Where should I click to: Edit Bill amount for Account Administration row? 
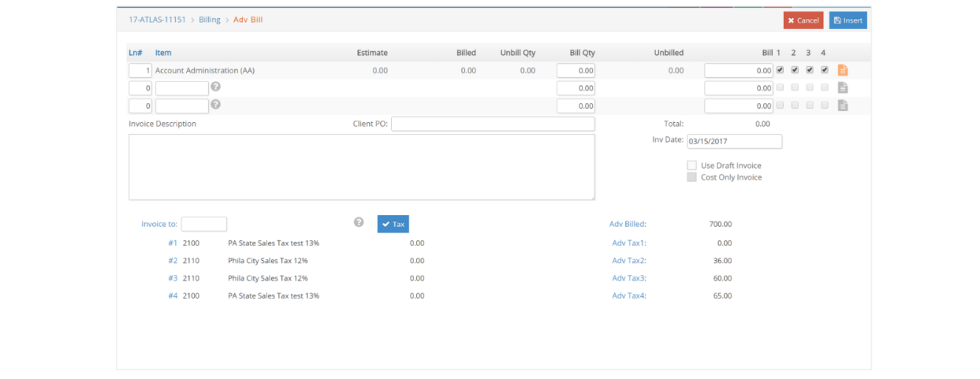(739, 70)
